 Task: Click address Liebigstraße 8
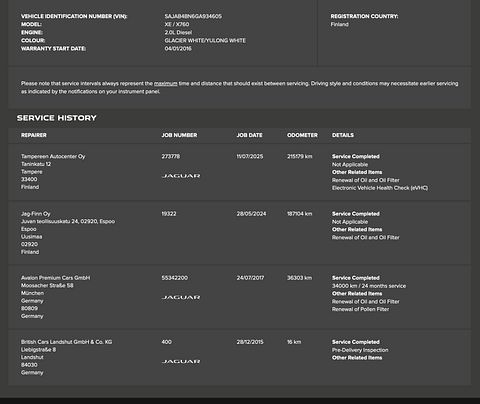click(x=38, y=350)
